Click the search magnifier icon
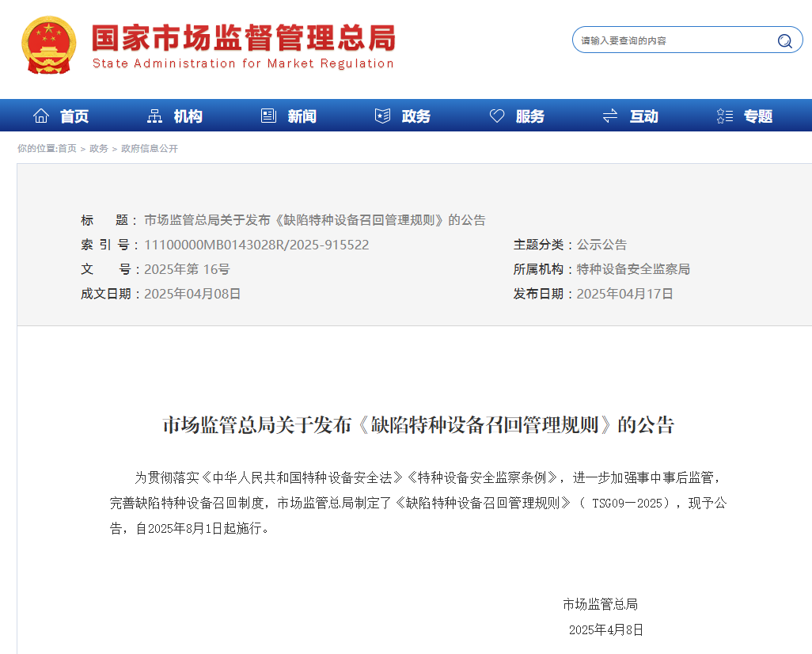This screenshot has width=812, height=654. click(x=785, y=40)
